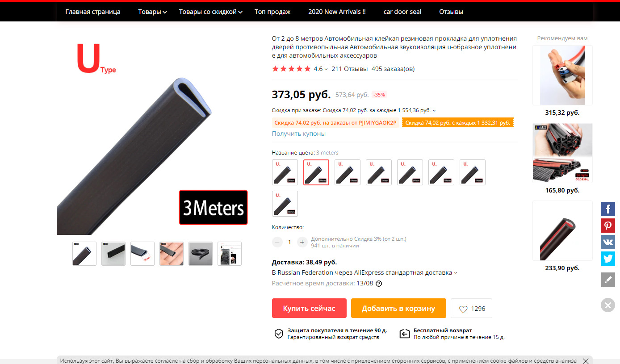This screenshot has height=364, width=620.
Task: Select the 1 Meters variant option
Action: (x=285, y=204)
